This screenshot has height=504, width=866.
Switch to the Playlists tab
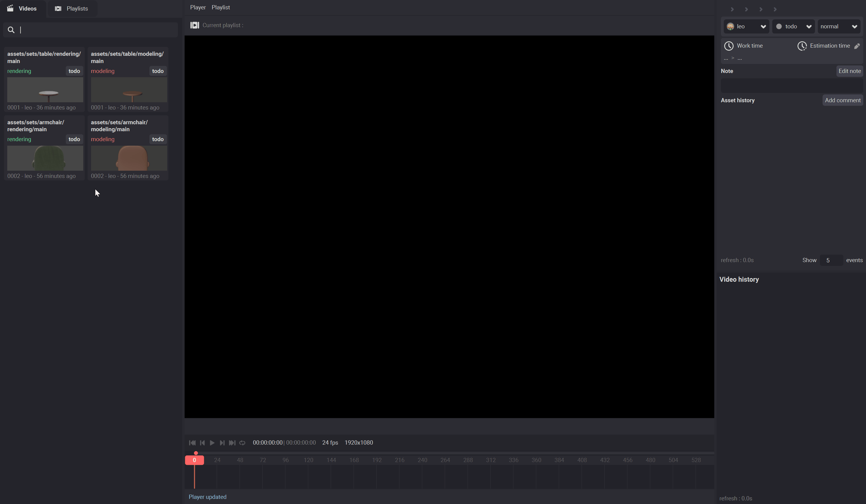71,8
